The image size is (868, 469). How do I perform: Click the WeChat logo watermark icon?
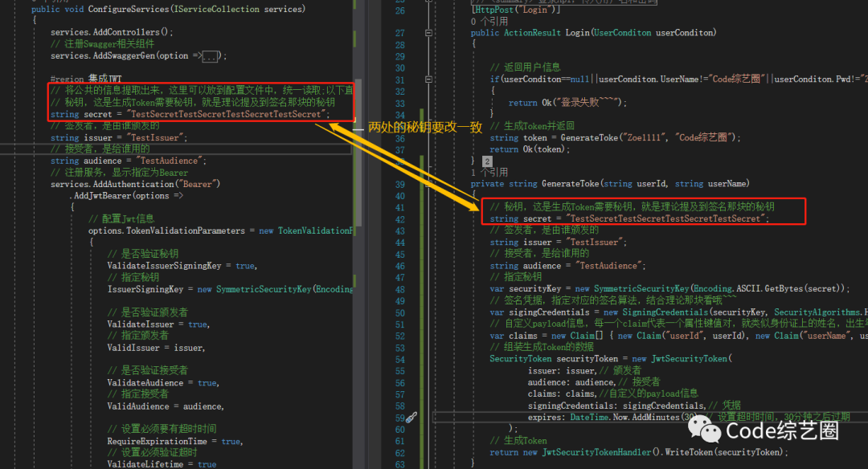(709, 431)
